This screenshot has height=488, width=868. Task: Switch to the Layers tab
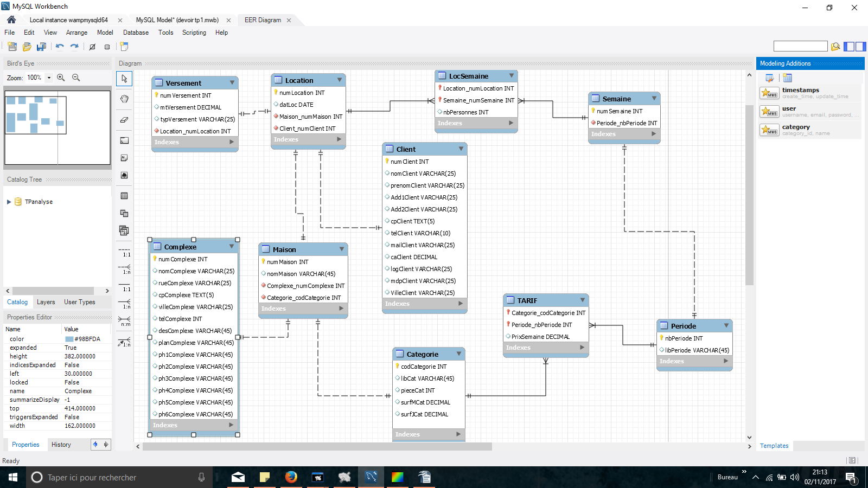tap(46, 302)
